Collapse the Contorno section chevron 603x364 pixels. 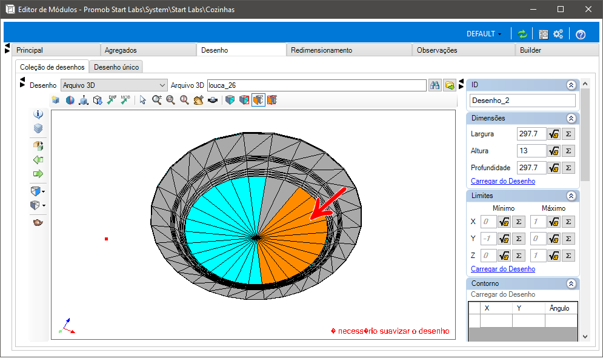(571, 283)
